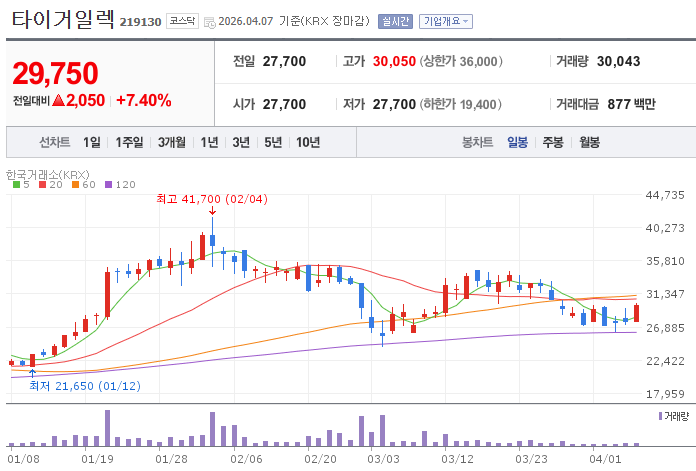The height and width of the screenshot is (471, 696).
Task: Click the 거래량 value 30,043
Action: pyautogui.click(x=618, y=61)
